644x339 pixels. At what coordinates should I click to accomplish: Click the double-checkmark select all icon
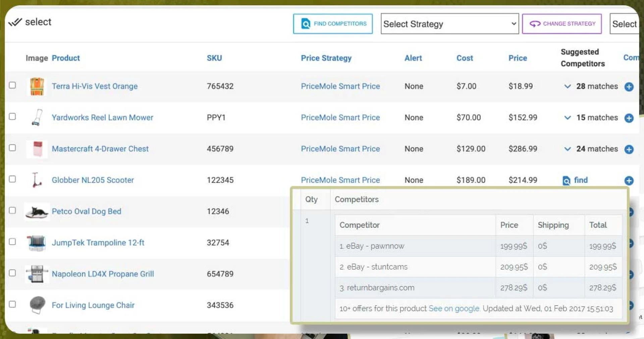pyautogui.click(x=15, y=22)
